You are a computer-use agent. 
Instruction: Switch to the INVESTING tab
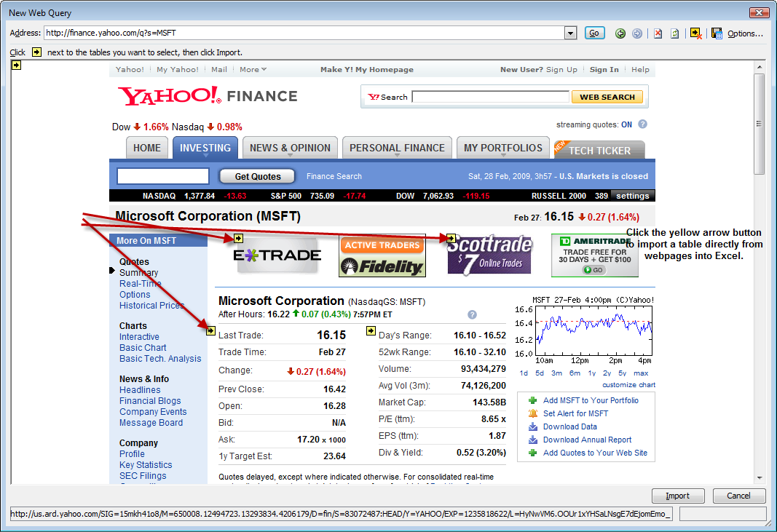pyautogui.click(x=205, y=148)
